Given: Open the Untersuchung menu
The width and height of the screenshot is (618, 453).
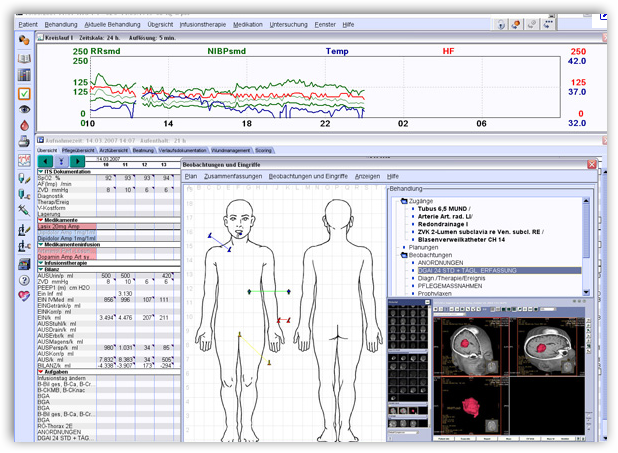Looking at the screenshot, I should tap(289, 24).
